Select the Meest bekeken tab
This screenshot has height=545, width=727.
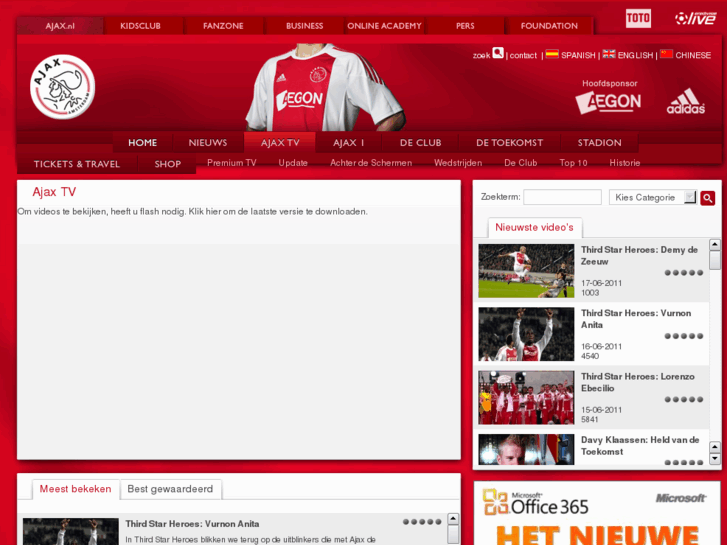(x=75, y=489)
